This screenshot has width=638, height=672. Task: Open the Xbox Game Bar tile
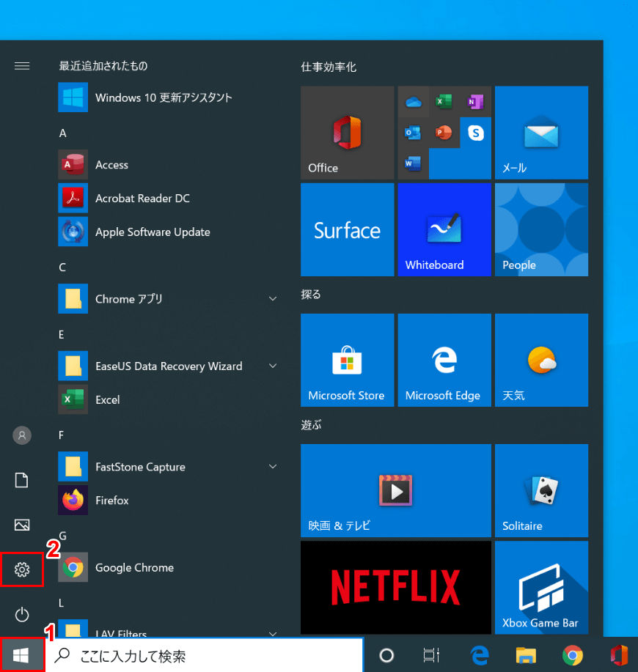pyautogui.click(x=541, y=587)
